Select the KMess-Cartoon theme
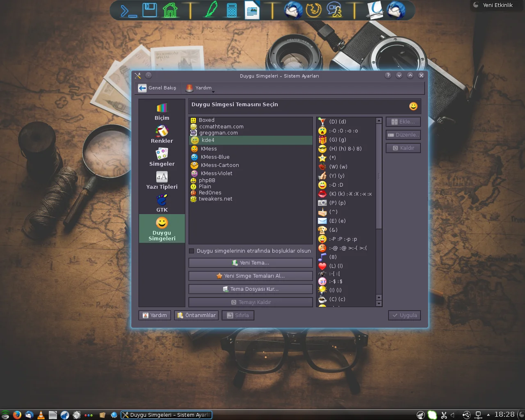 click(x=219, y=165)
